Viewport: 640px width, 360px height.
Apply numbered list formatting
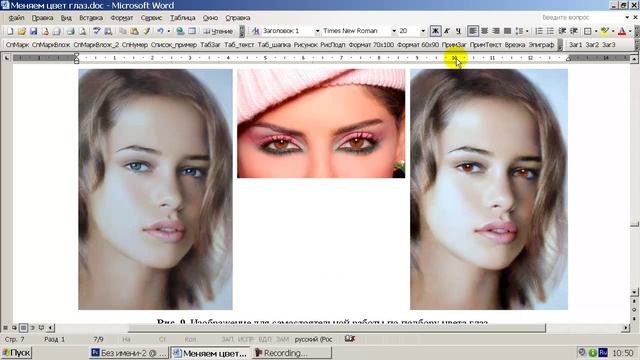pos(539,31)
